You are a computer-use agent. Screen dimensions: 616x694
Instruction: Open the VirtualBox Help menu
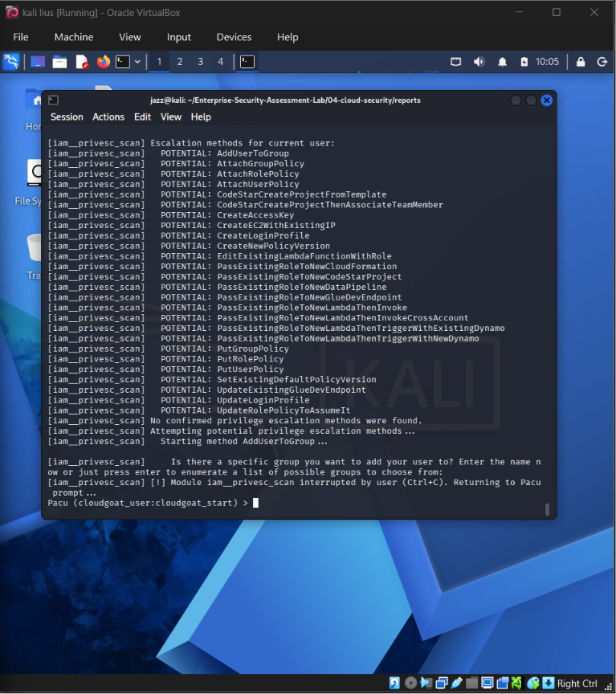(x=288, y=37)
